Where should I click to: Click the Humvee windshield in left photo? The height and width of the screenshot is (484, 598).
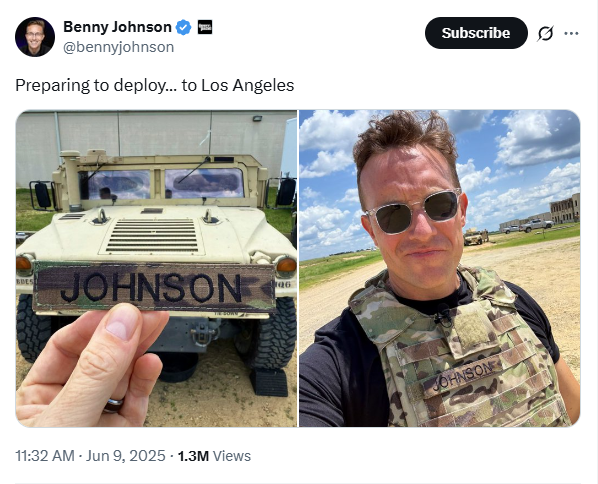click(162, 185)
